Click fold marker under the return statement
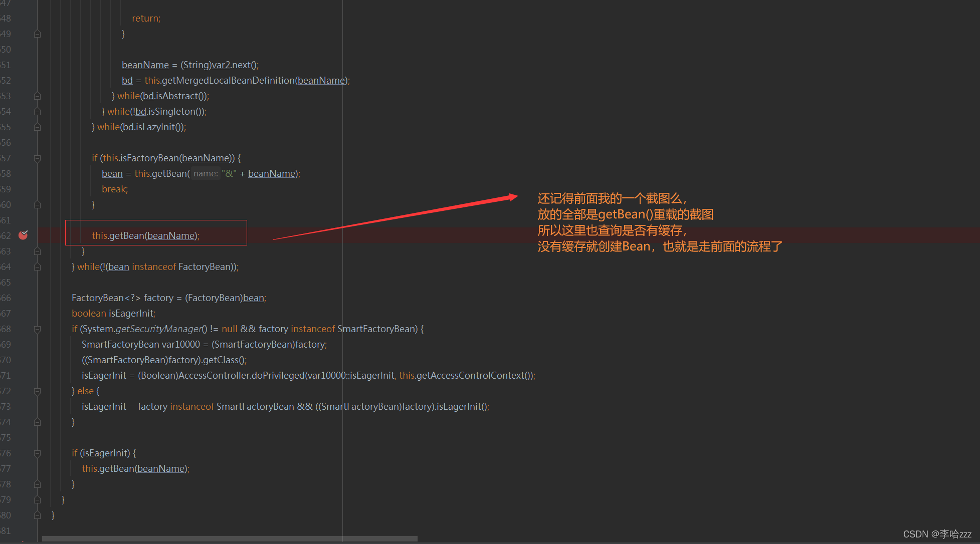This screenshot has width=980, height=544. [x=37, y=34]
